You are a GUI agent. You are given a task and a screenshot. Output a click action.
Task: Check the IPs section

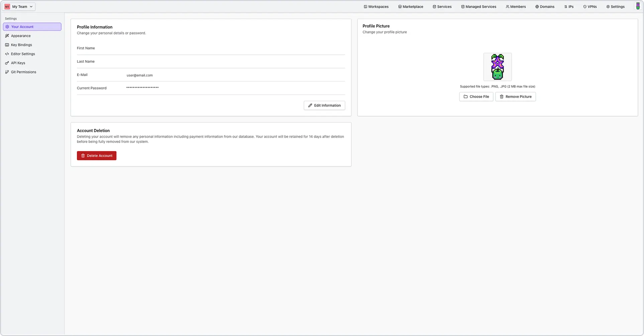[569, 6]
